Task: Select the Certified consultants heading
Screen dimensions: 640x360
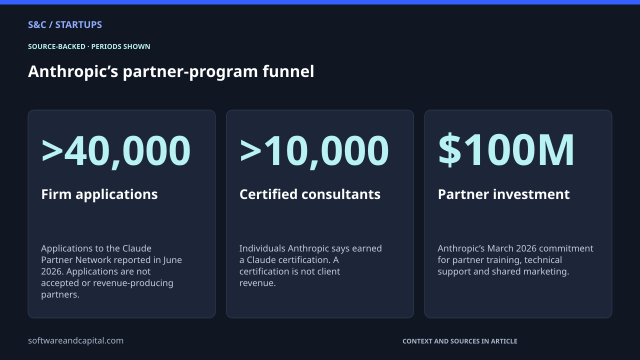Action: tap(310, 194)
